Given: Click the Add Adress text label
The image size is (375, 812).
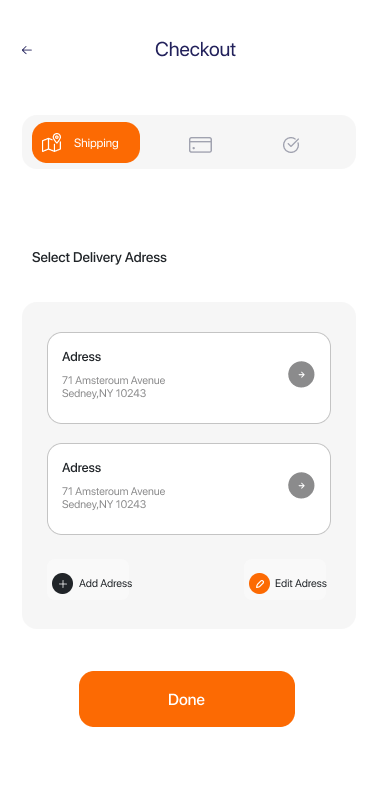Looking at the screenshot, I should pyautogui.click(x=106, y=584).
